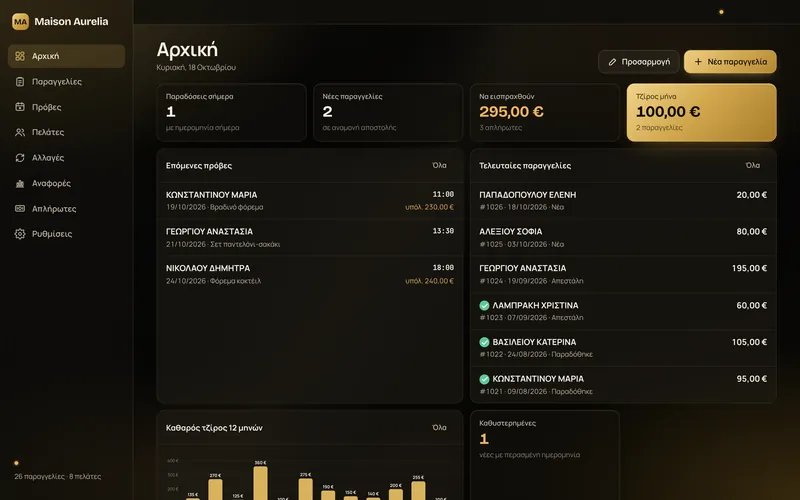This screenshot has width=800, height=500.
Task: Click Προσαρμογή button
Action: click(639, 62)
